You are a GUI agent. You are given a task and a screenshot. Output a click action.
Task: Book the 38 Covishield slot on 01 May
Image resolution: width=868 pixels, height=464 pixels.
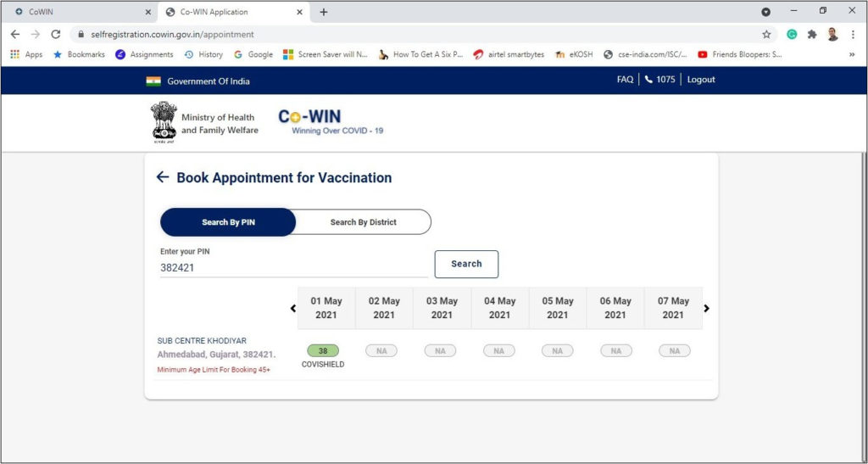[323, 350]
